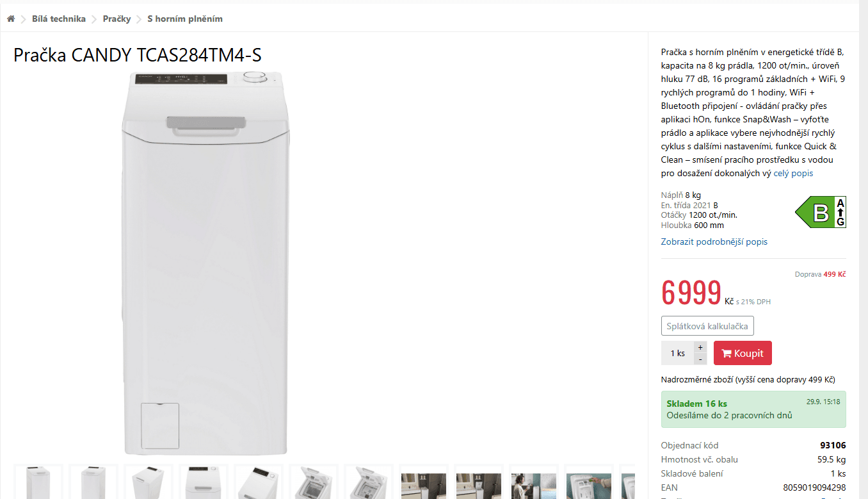Open the Bílá technika breadcrumb category
This screenshot has height=499, width=868.
click(59, 19)
